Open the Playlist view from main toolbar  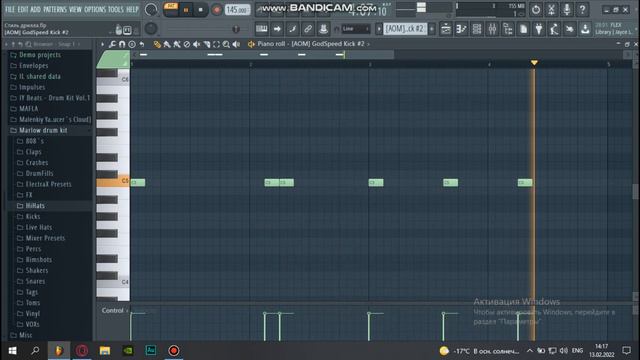click(446, 29)
